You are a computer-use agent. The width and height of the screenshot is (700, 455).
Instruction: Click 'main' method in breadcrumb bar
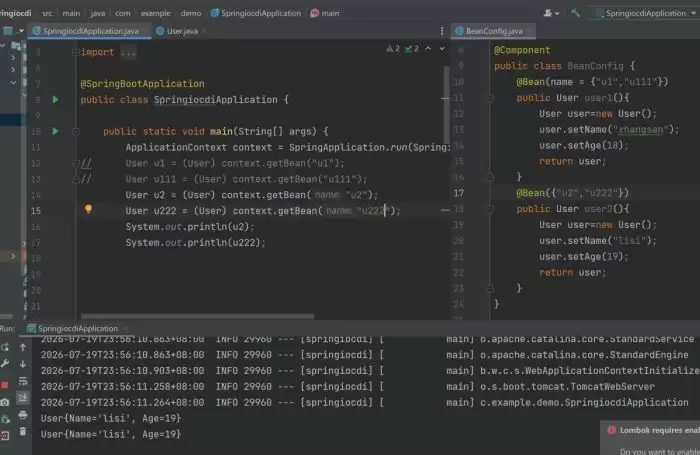(x=325, y=13)
